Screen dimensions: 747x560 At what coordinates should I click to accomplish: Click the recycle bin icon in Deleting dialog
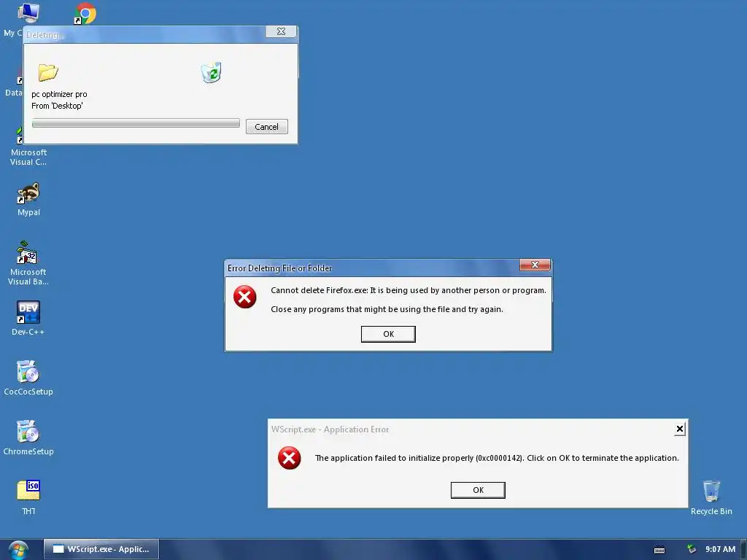pyautogui.click(x=211, y=72)
